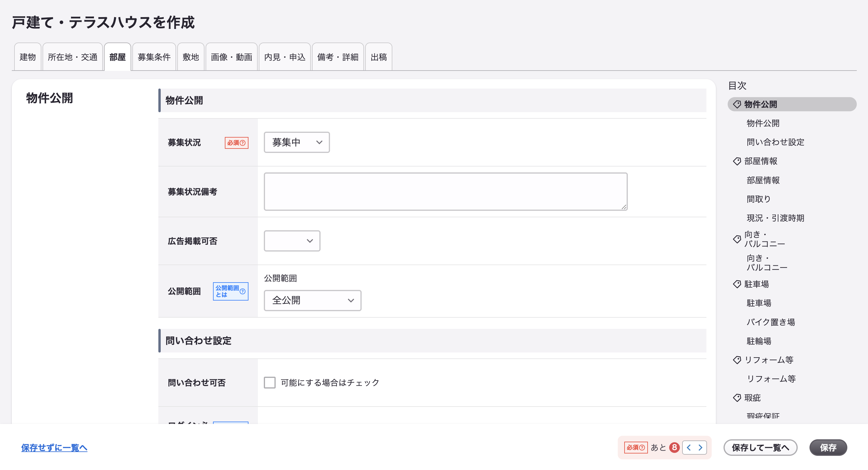868x470 pixels.
Task: Click the 瑕疵 section heading in 目次
Action: [x=752, y=398]
